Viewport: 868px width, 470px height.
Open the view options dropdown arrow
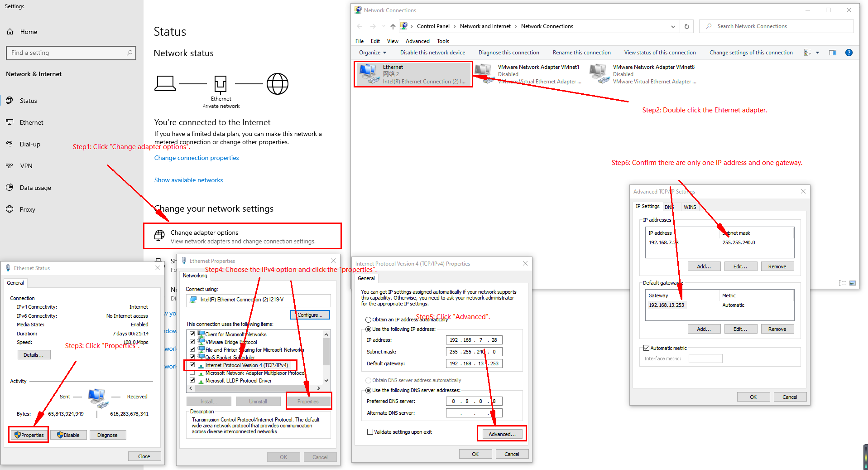(x=817, y=53)
